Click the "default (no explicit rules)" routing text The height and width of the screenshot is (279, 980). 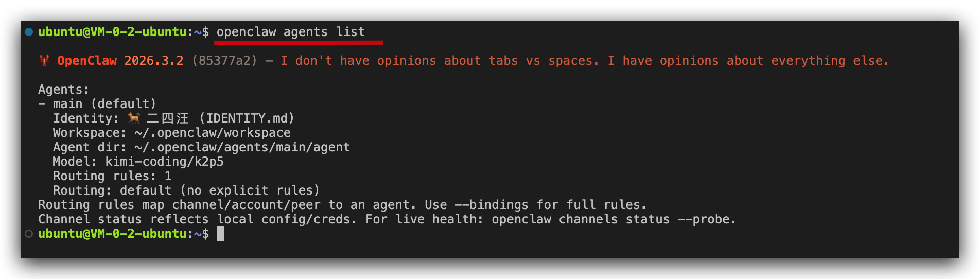pos(219,190)
